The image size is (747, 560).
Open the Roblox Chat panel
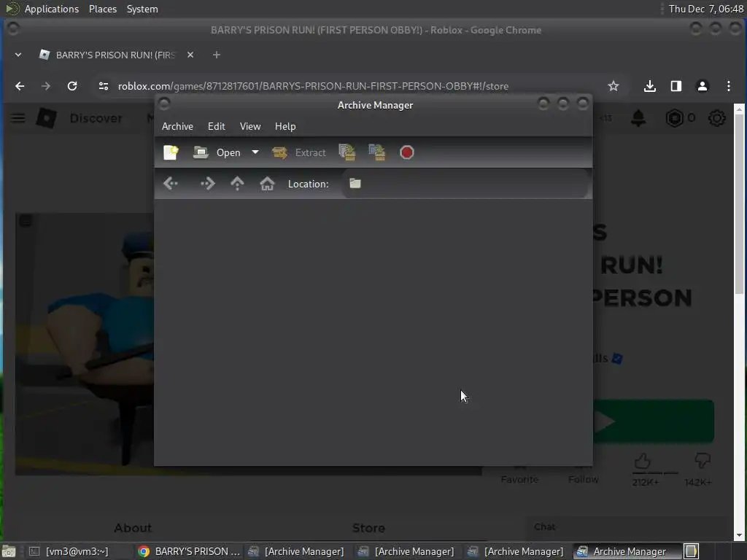(x=544, y=526)
